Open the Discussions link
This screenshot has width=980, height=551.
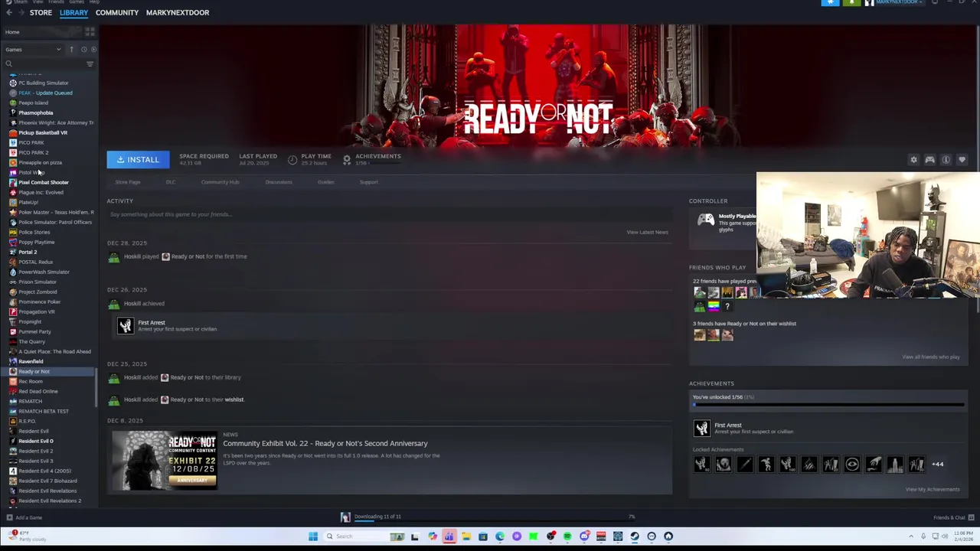(279, 182)
